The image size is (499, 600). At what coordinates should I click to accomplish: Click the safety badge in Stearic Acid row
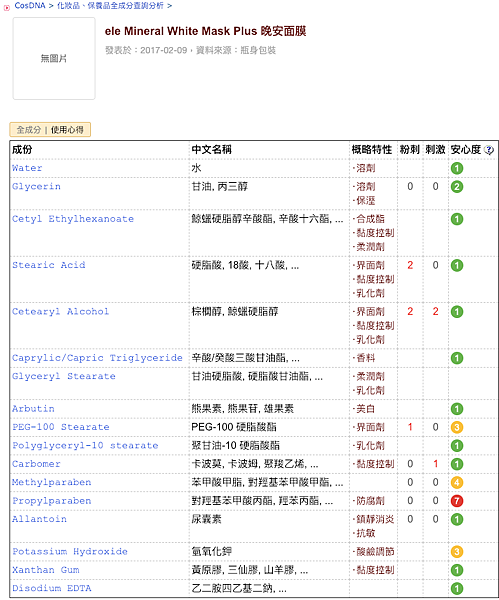(457, 266)
